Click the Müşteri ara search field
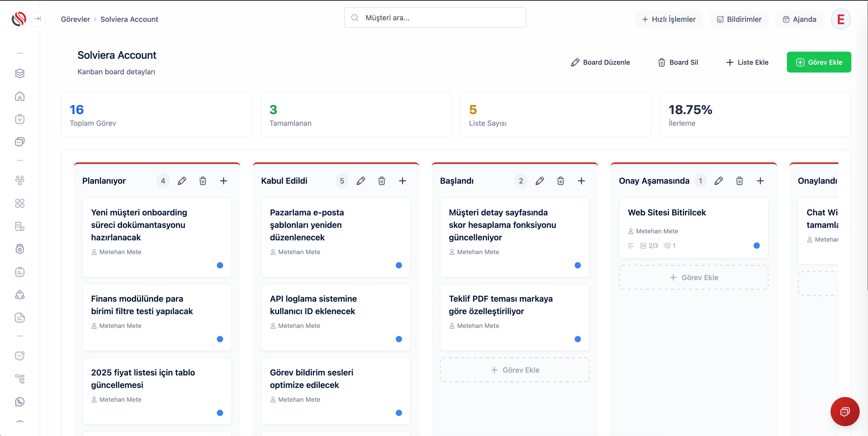868x436 pixels. [435, 17]
